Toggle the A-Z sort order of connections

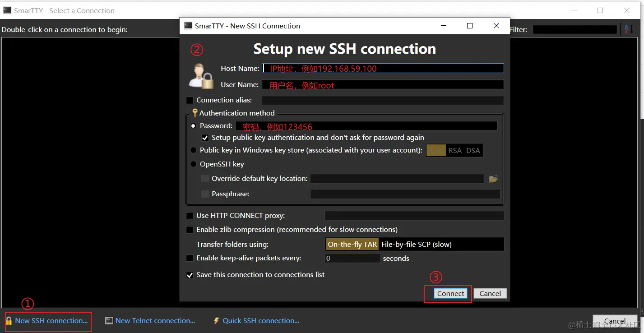click(628, 29)
